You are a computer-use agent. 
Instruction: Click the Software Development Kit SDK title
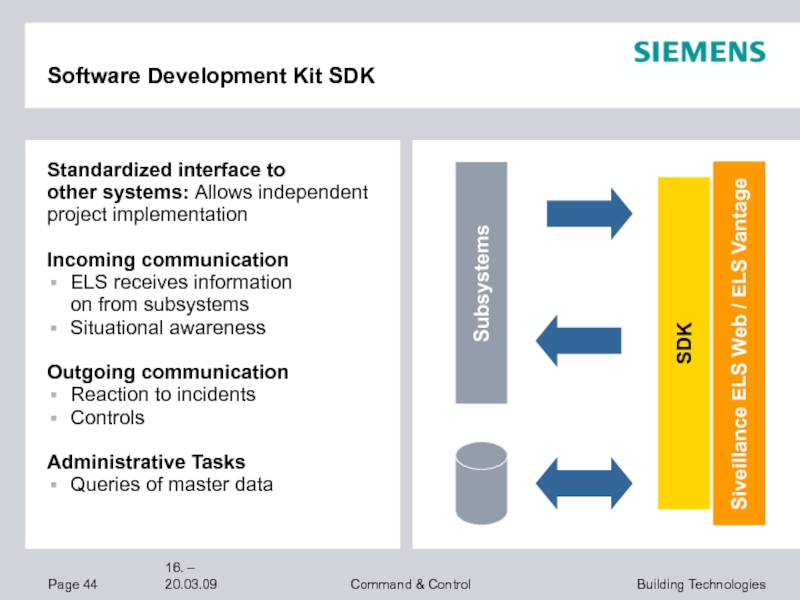[211, 76]
